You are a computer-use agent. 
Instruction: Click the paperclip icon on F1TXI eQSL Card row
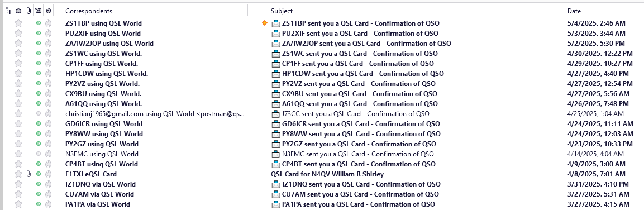[x=28, y=174]
